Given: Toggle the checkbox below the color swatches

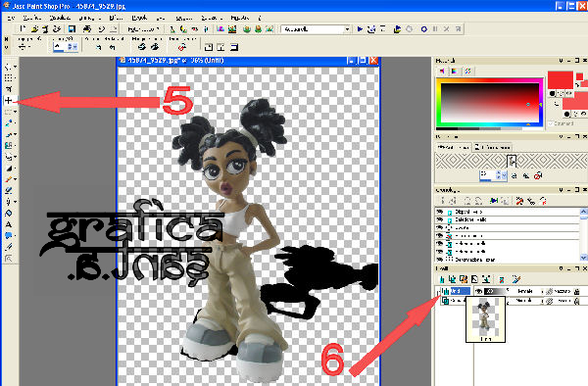Looking at the screenshot, I should pos(551,123).
